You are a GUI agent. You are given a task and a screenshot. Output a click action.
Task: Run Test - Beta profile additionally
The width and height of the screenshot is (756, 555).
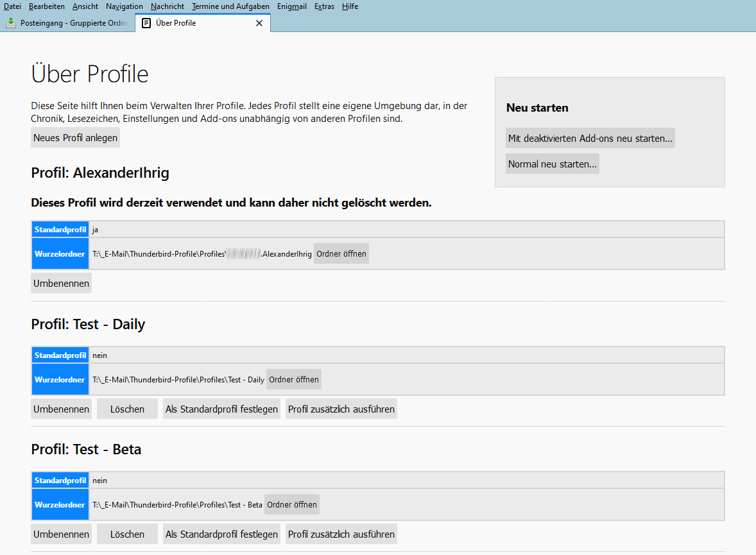(341, 534)
